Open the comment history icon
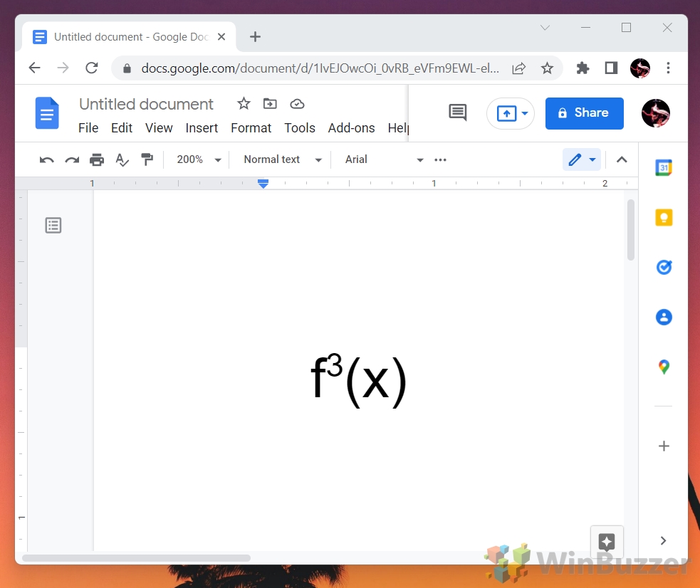Screen dimensions: 700x588 pyautogui.click(x=458, y=113)
